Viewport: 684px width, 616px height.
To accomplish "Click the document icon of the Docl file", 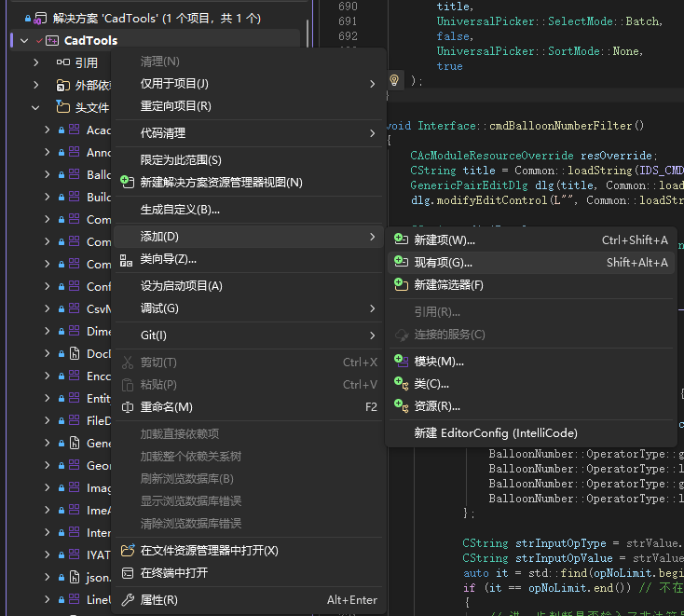I will 75,353.
